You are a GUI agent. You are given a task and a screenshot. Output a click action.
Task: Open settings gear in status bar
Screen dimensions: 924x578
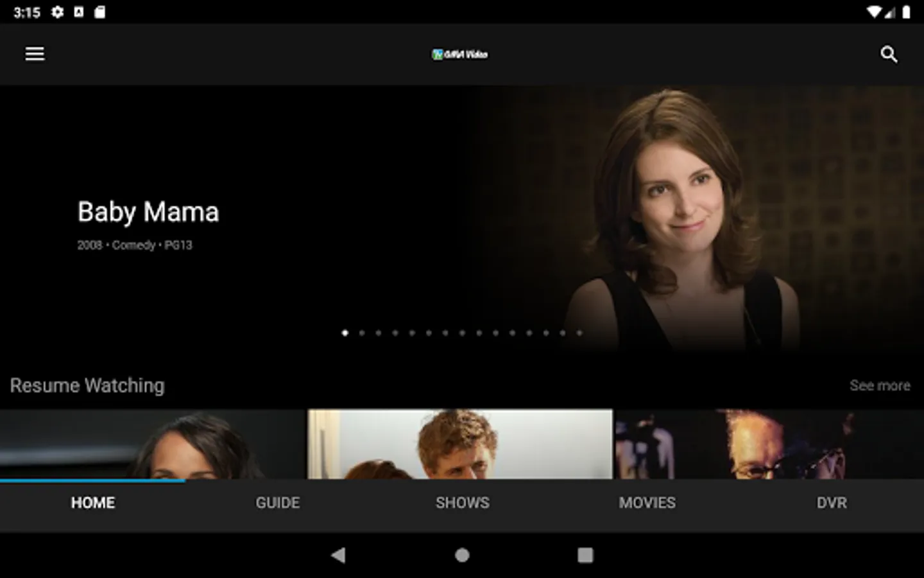tap(57, 12)
